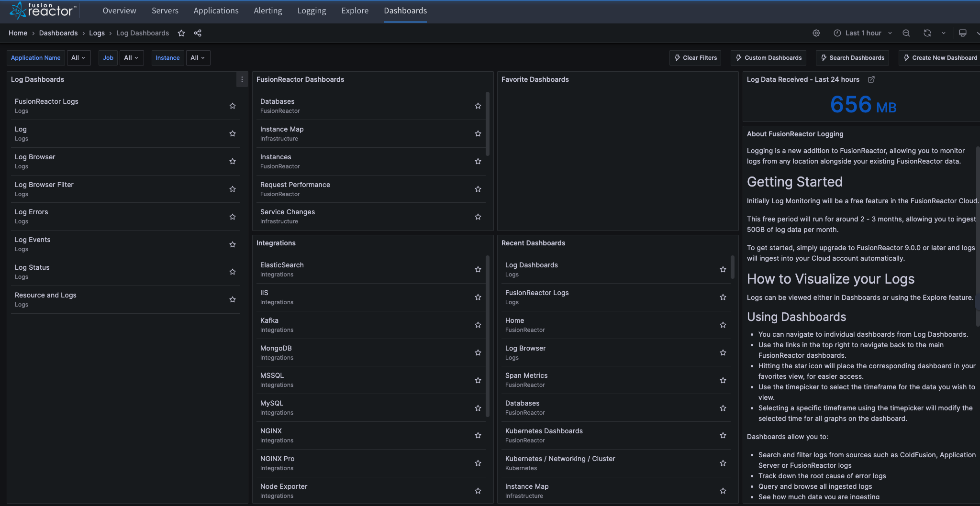The image size is (980, 506).
Task: Open the Alerting tab
Action: [x=268, y=11]
